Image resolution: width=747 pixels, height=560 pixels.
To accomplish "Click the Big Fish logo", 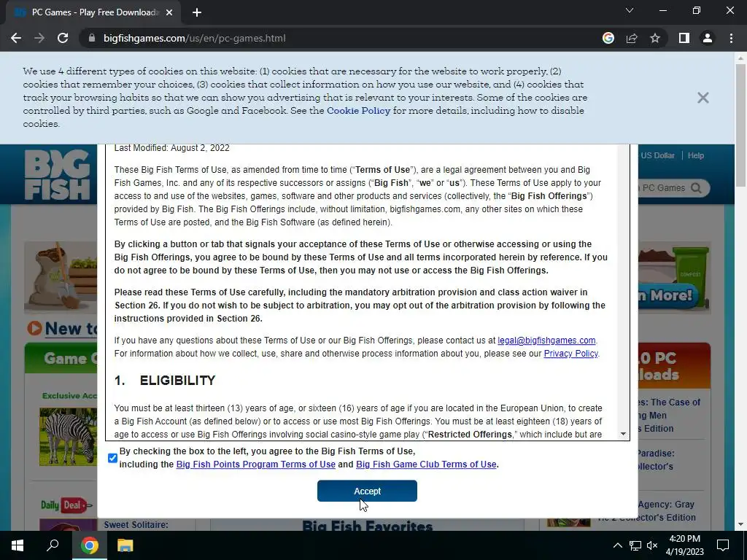I will tap(57, 175).
